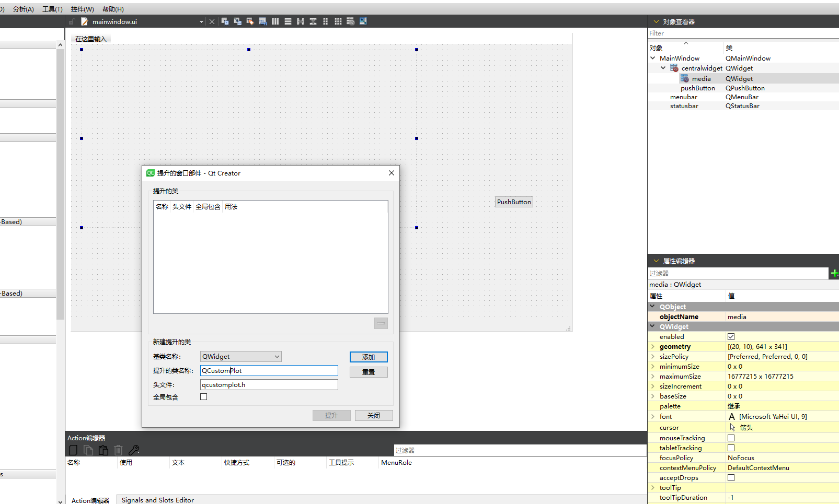Switch to Edit Signals/Slots mode icon
This screenshot has height=504, width=839.
tap(237, 21)
